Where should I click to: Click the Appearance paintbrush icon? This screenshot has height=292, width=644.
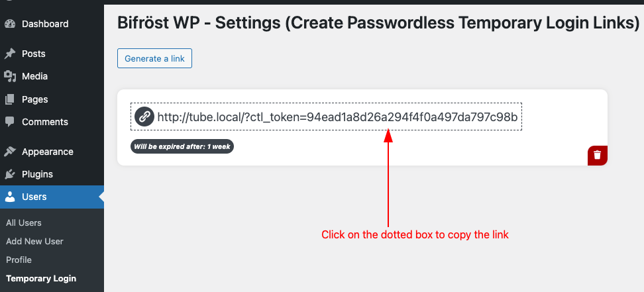(10, 152)
